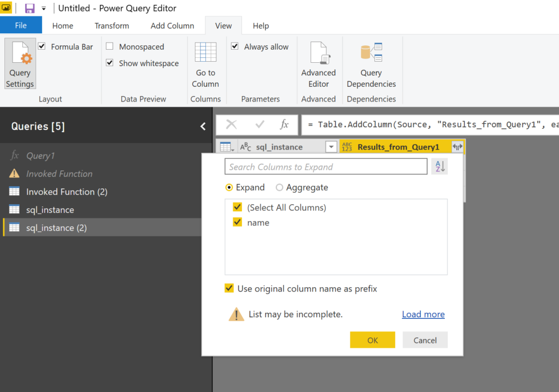Toggle the Formula Bar checkbox
This screenshot has width=559, height=392.
coord(41,46)
